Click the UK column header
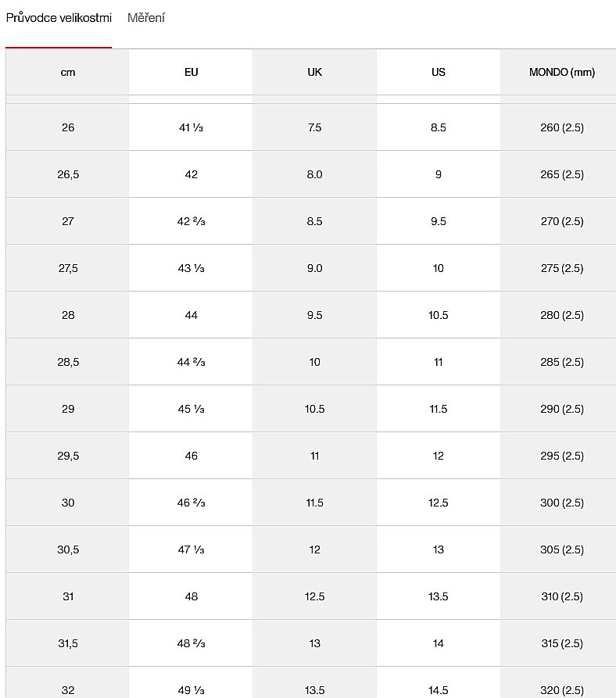616x698 pixels. 315,73
